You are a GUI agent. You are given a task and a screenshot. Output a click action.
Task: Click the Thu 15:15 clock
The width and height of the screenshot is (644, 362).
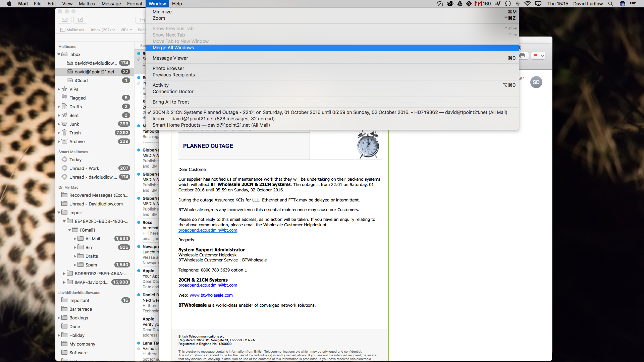pyautogui.click(x=557, y=4)
